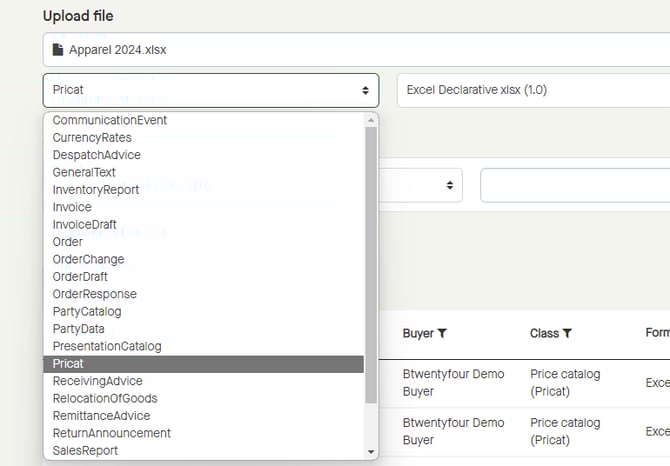Select PresentationCatalog from the list
Image resolution: width=670 pixels, height=466 pixels.
[107, 346]
